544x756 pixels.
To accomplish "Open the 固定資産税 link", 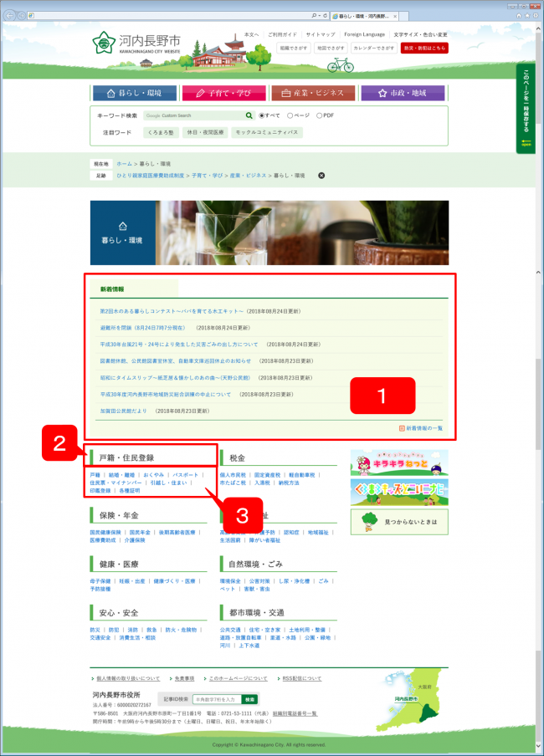I will pos(267,475).
